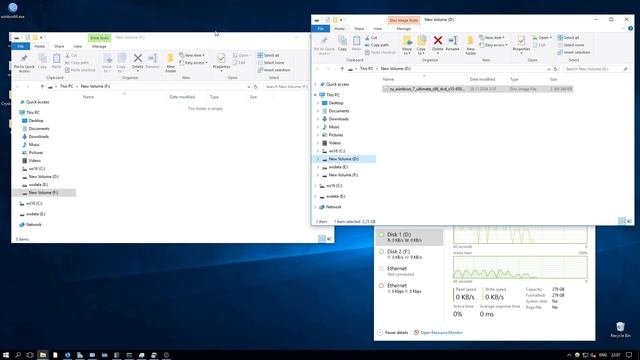Switch to details view in D: window
Screen dimensions: 640x360
[x=622, y=221]
